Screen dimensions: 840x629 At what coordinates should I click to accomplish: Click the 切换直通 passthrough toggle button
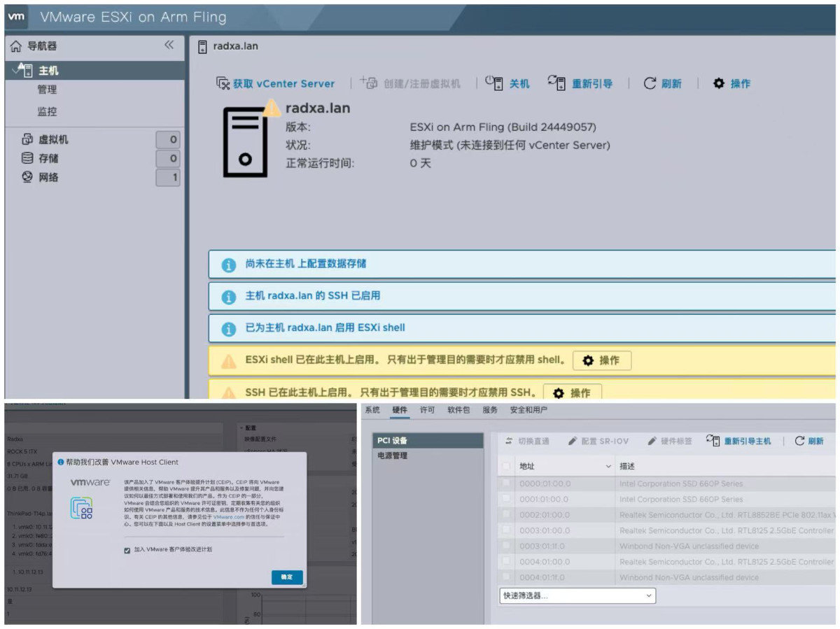click(527, 441)
